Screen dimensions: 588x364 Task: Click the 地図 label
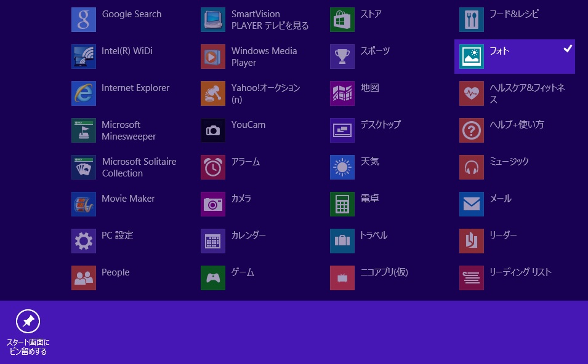coord(370,88)
